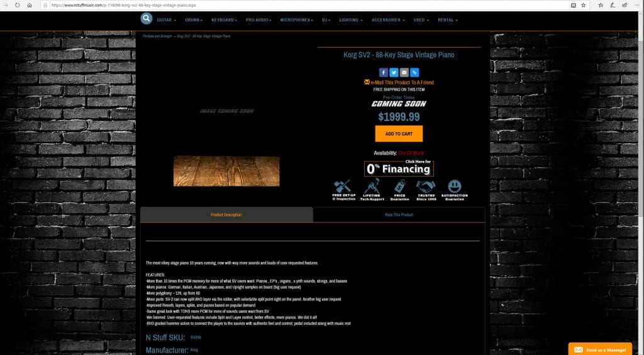This screenshot has height=355, width=644.
Task: Share product via grey email icon
Action: [x=404, y=73]
